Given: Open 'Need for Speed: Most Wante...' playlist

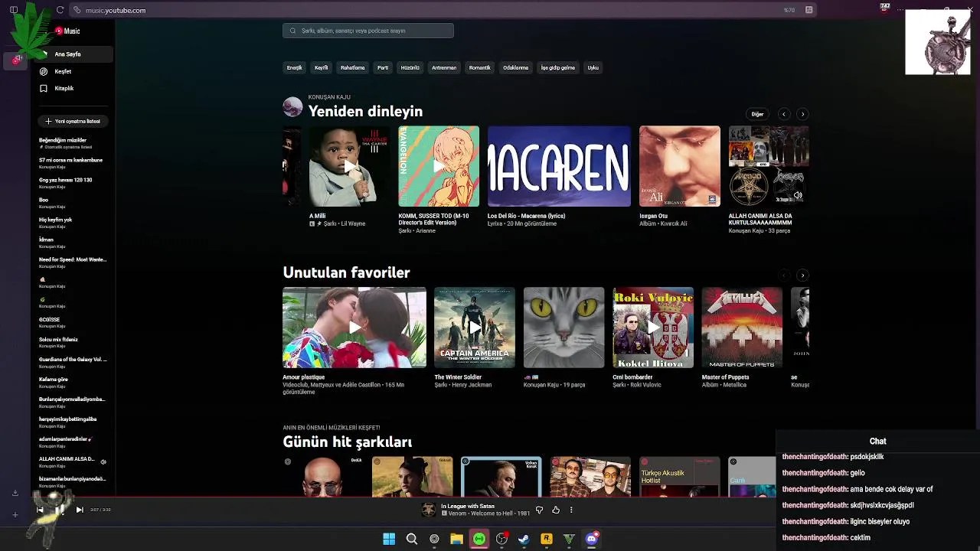Looking at the screenshot, I should 74,262.
